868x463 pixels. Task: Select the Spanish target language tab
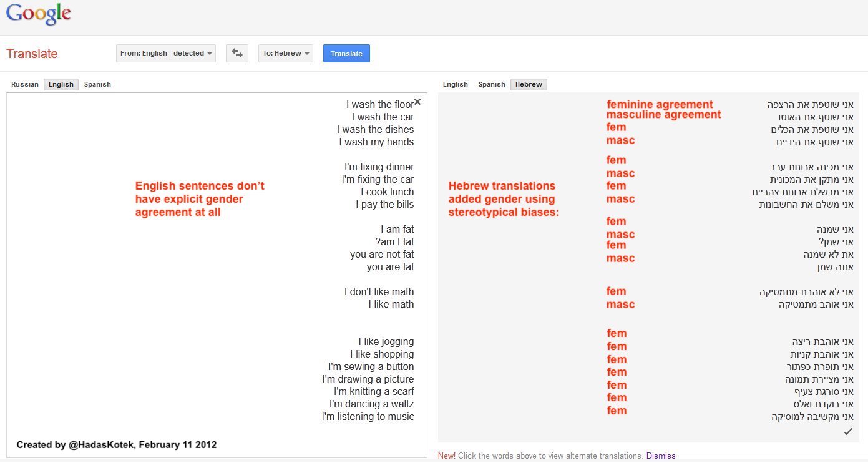492,84
